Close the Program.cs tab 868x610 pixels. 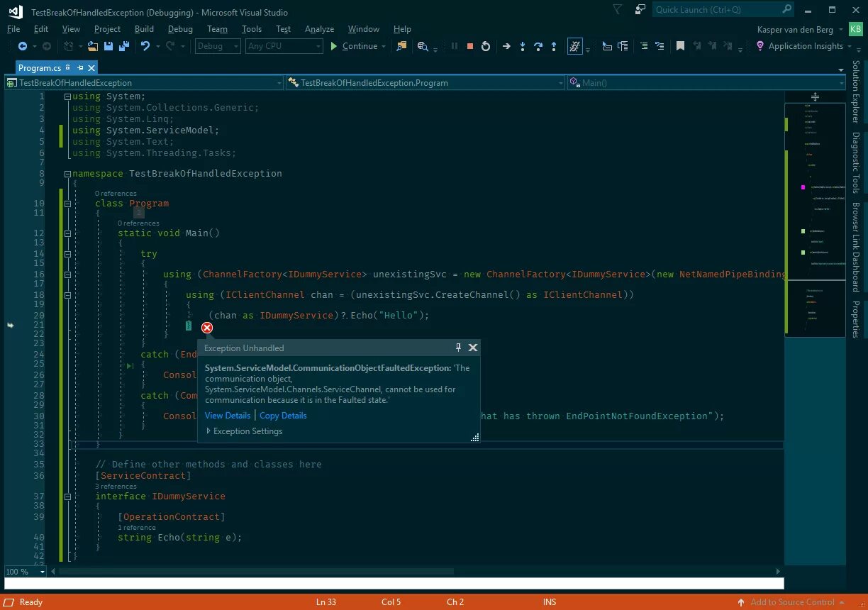91,67
